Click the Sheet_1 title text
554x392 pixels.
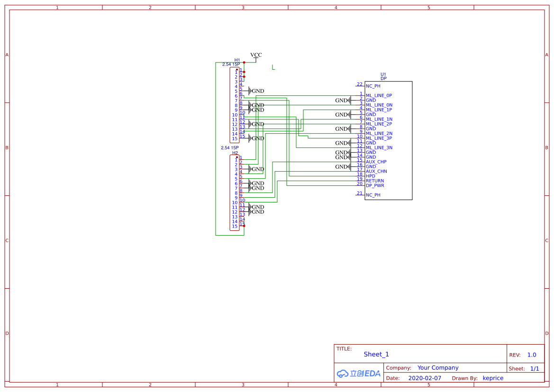pos(376,355)
